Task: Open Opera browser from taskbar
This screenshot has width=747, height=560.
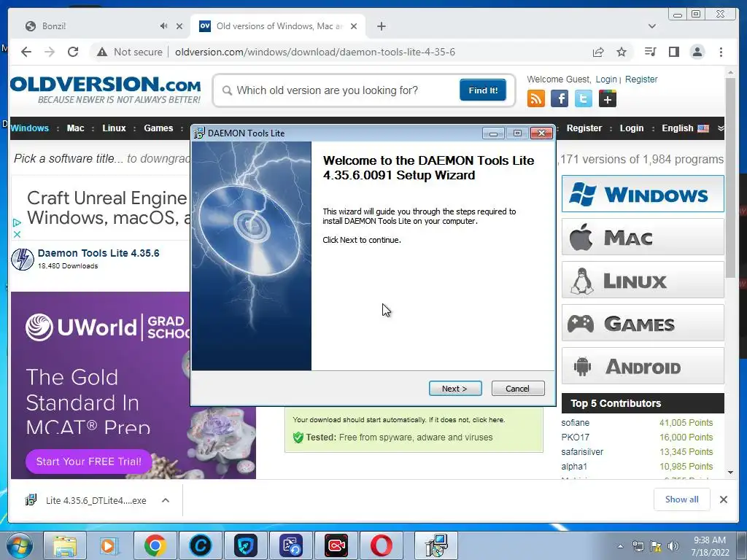Action: [382, 546]
